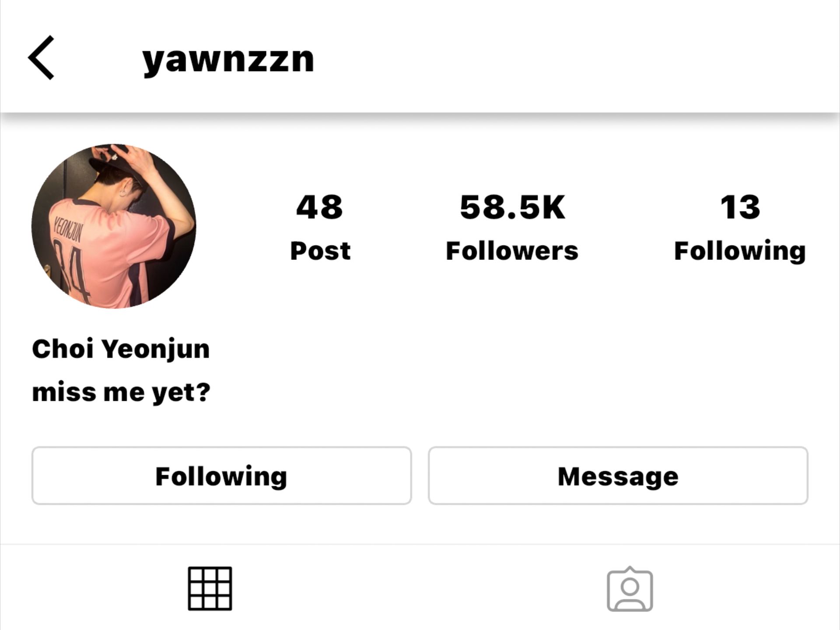This screenshot has height=630, width=840.
Task: Send a message via Message button
Action: coord(618,476)
